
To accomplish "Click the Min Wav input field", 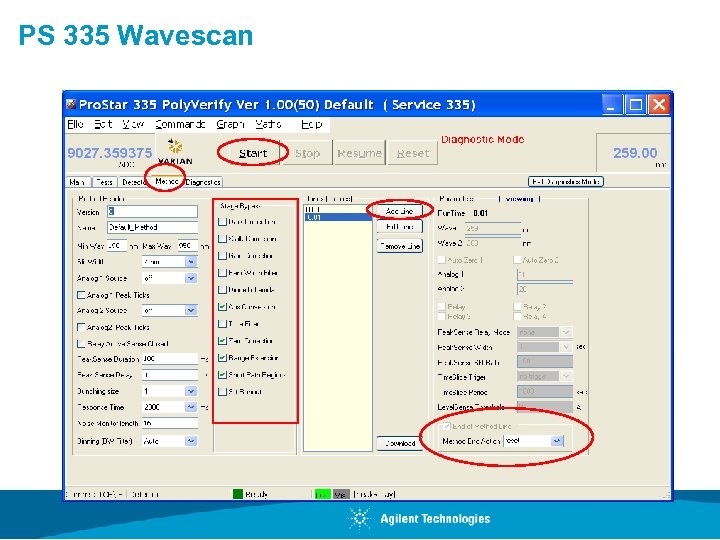I will [x=117, y=246].
